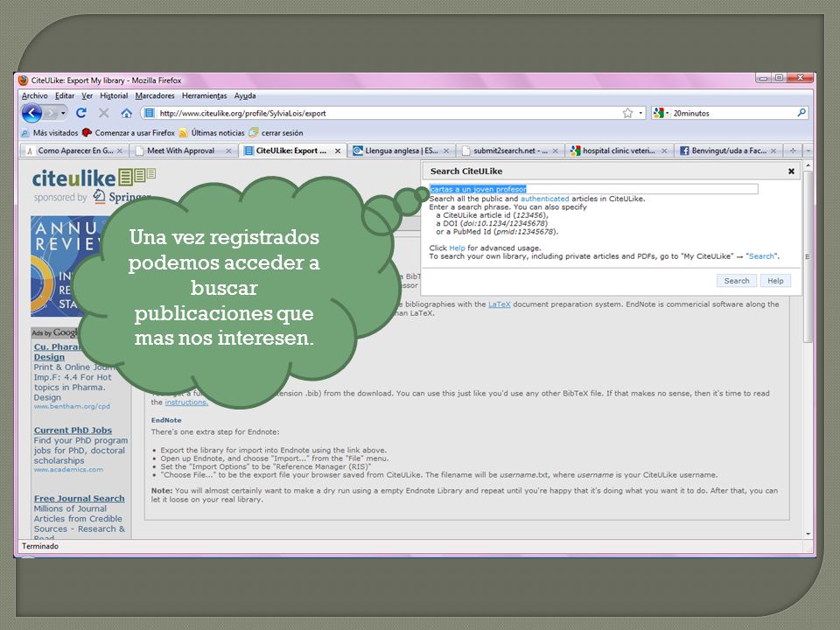The image size is (840, 630).
Task: Open the list all tabs dropdown
Action: 808,151
